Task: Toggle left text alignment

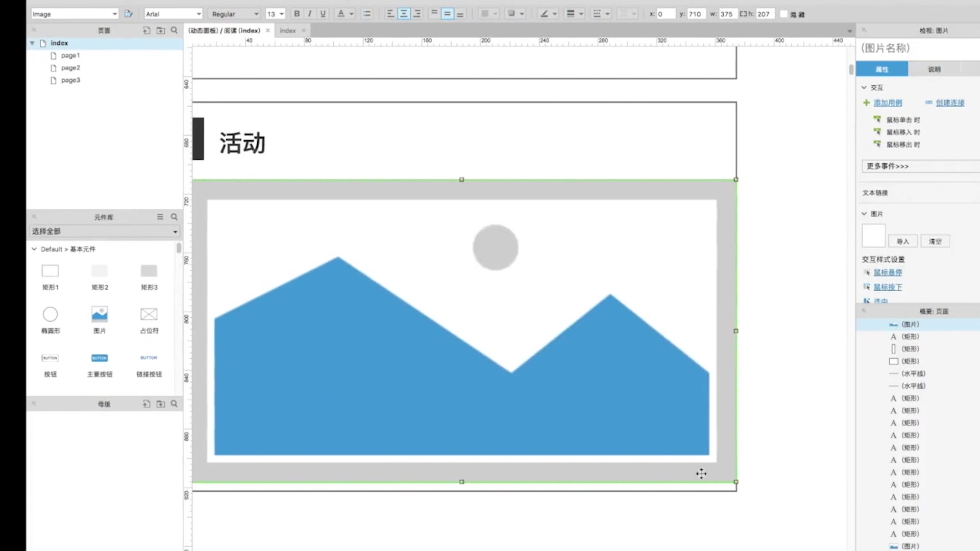Action: 390,14
